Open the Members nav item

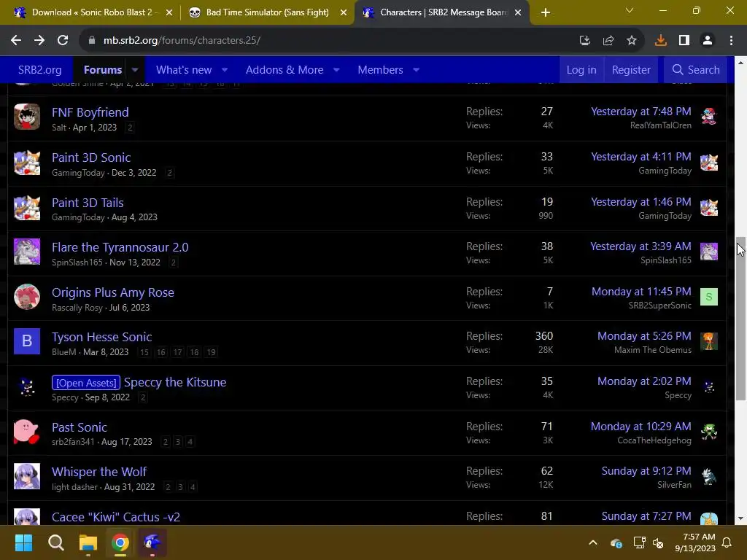pos(380,70)
